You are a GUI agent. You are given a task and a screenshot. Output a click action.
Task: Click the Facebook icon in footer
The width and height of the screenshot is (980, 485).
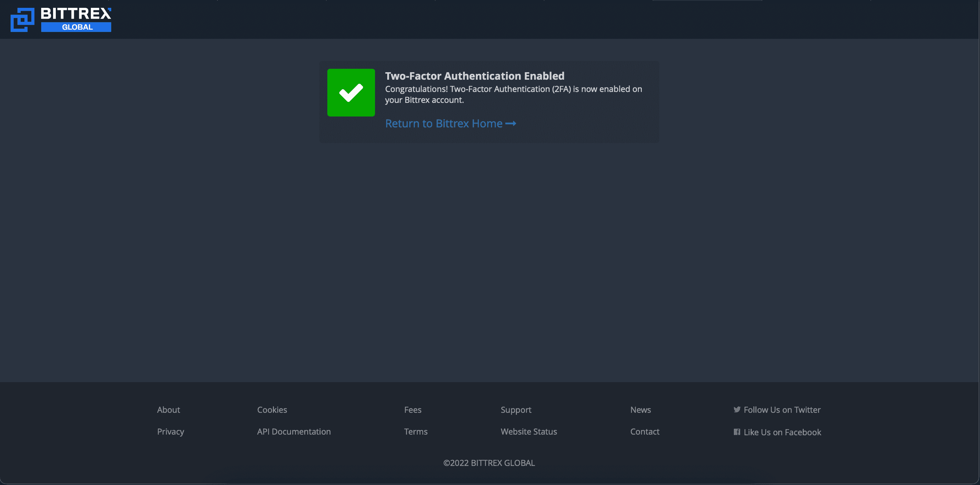pyautogui.click(x=736, y=432)
